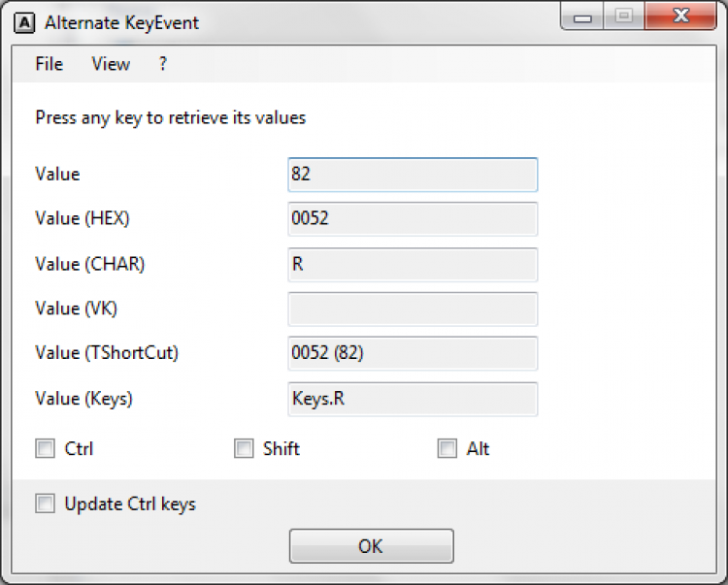Click the 'Press any key' instruction text

(x=170, y=118)
